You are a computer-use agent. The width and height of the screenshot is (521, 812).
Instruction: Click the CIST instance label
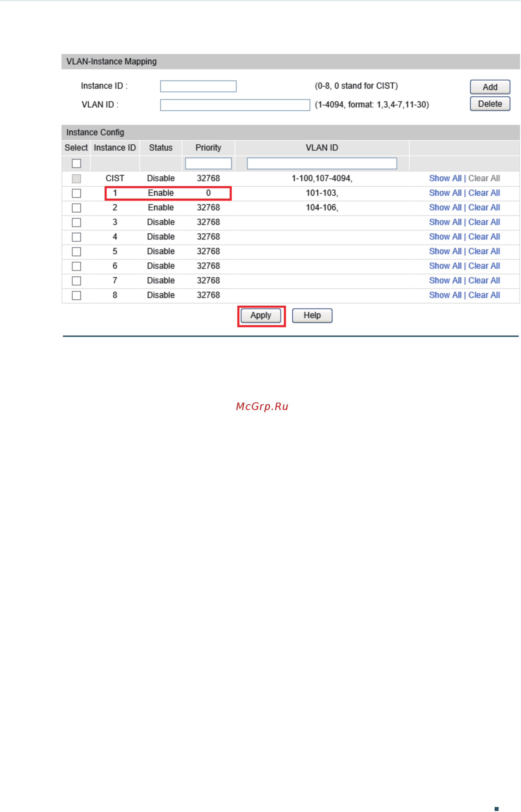click(x=115, y=178)
